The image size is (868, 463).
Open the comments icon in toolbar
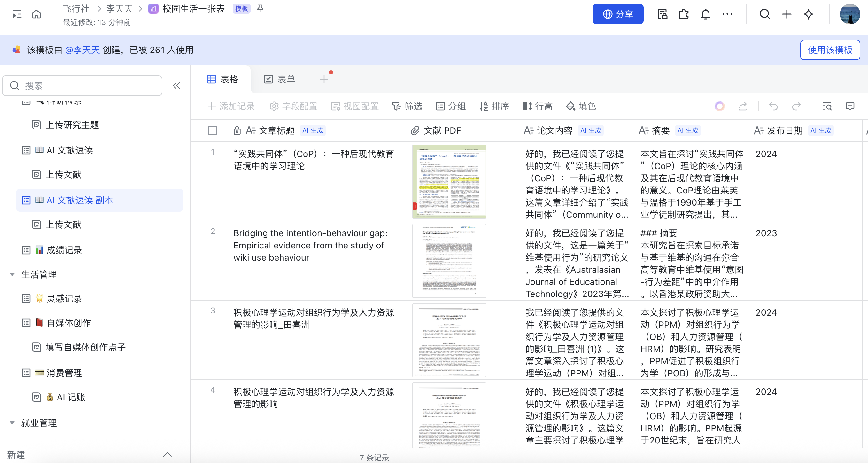[850, 106]
